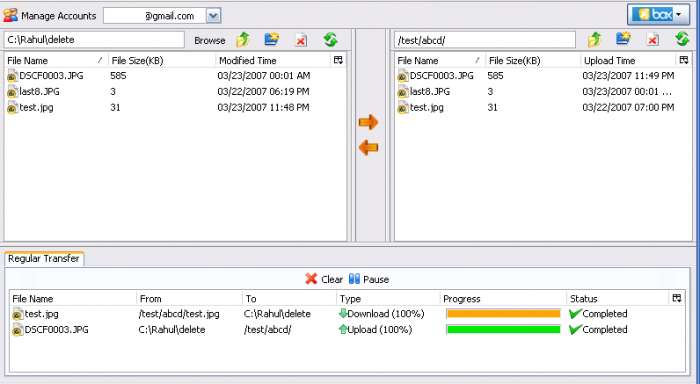700x384 pixels.
Task: Click the remote path field /test/abcd/
Action: (x=485, y=40)
